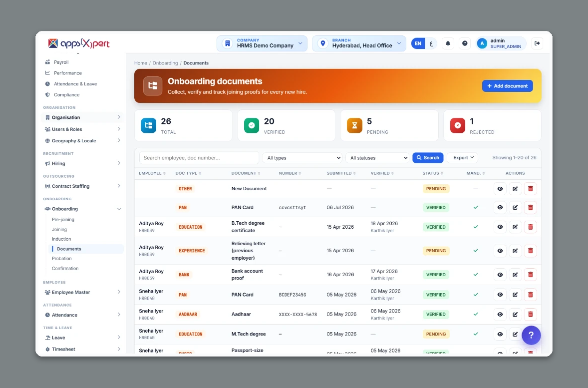
Task: Delete the B.Tech degree certificate row
Action: [x=530, y=227]
